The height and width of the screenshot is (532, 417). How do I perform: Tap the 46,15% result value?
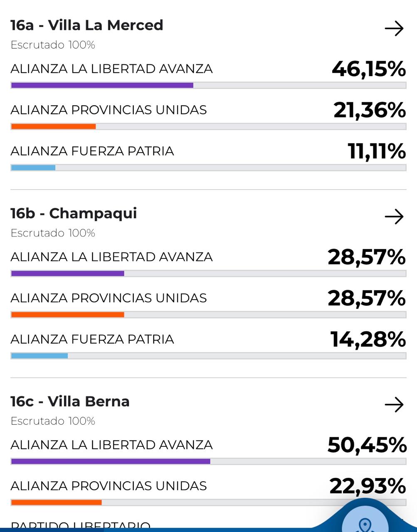point(368,69)
